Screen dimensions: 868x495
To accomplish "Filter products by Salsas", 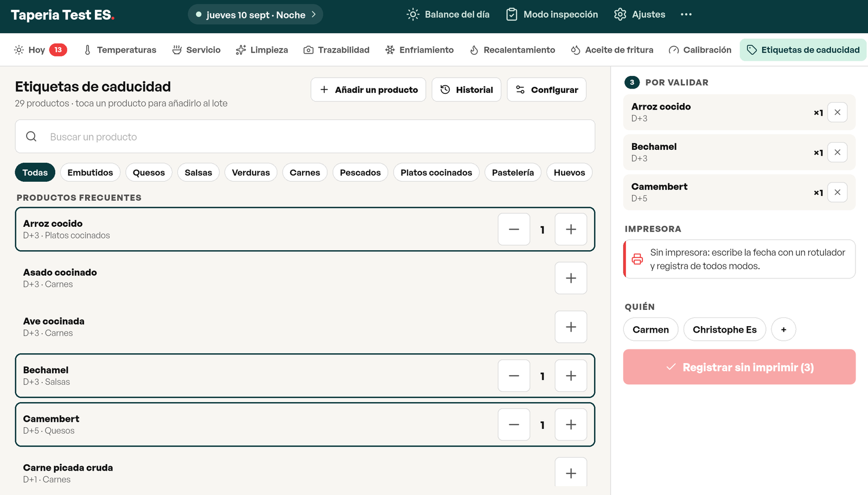I will click(x=198, y=173).
